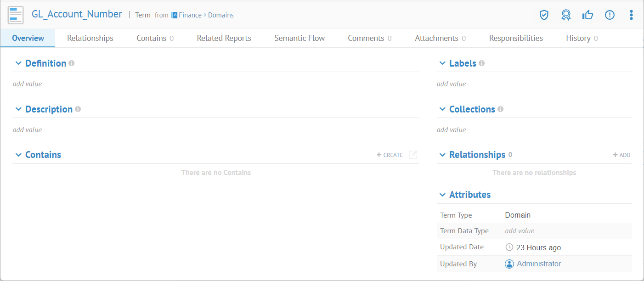Image resolution: width=644 pixels, height=281 pixels.
Task: Open the Administrator user link
Action: coord(538,264)
